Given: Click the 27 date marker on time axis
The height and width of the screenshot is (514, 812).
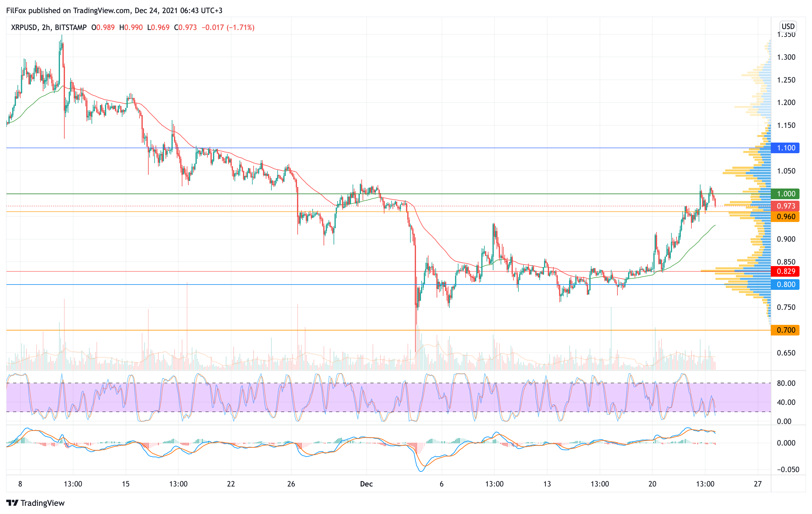Looking at the screenshot, I should (x=757, y=484).
